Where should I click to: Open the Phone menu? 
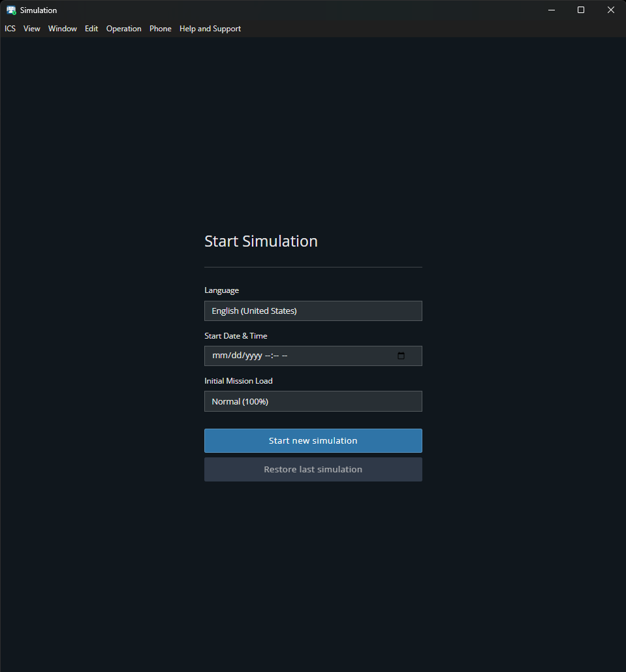tap(161, 29)
